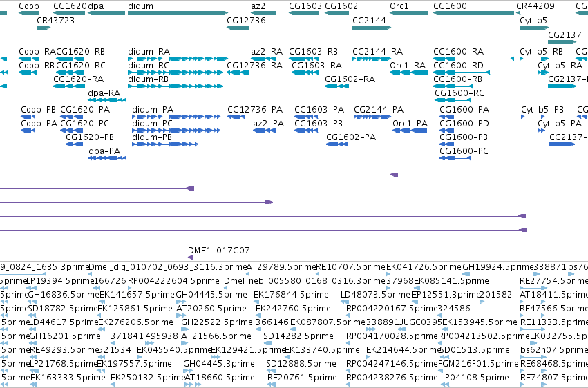Image resolution: width=588 pixels, height=388 pixels.
Task: Select the didum gene bar
Action: [x=178, y=13]
